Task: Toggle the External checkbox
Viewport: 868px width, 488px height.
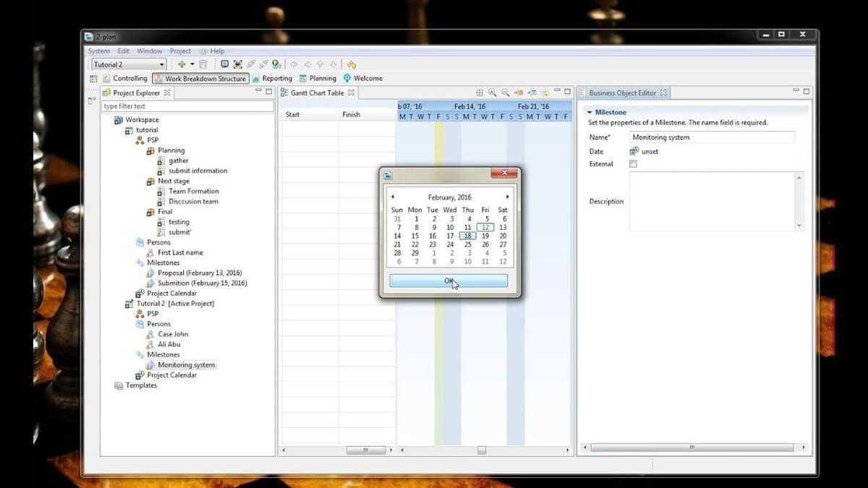Action: [x=634, y=164]
